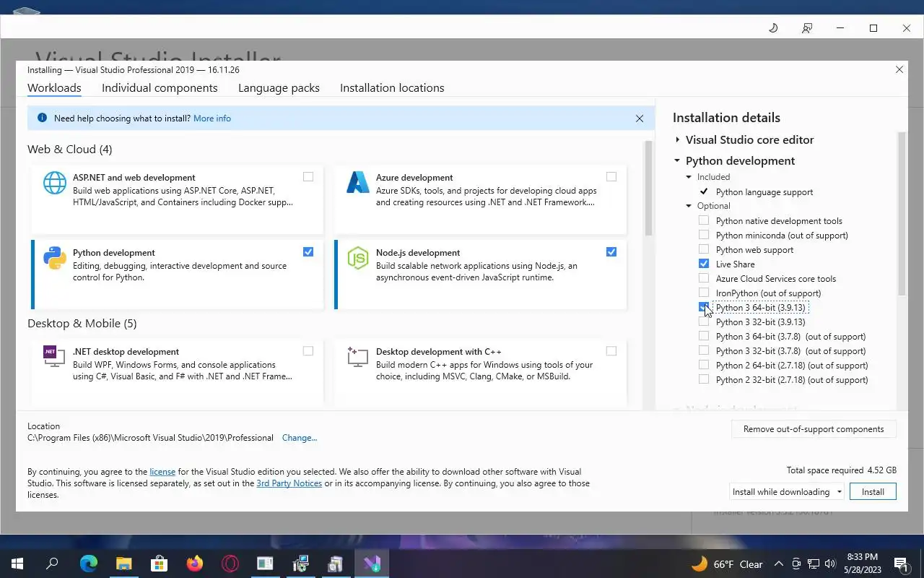Enable Python miniconda option
Image resolution: width=924 pixels, height=578 pixels.
point(704,235)
